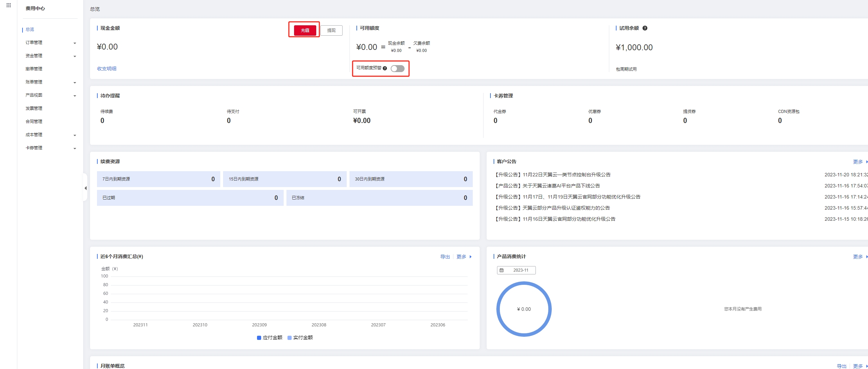868x369 pixels.
Task: Collapse the sidebar with the arrow handle
Action: coord(85,188)
